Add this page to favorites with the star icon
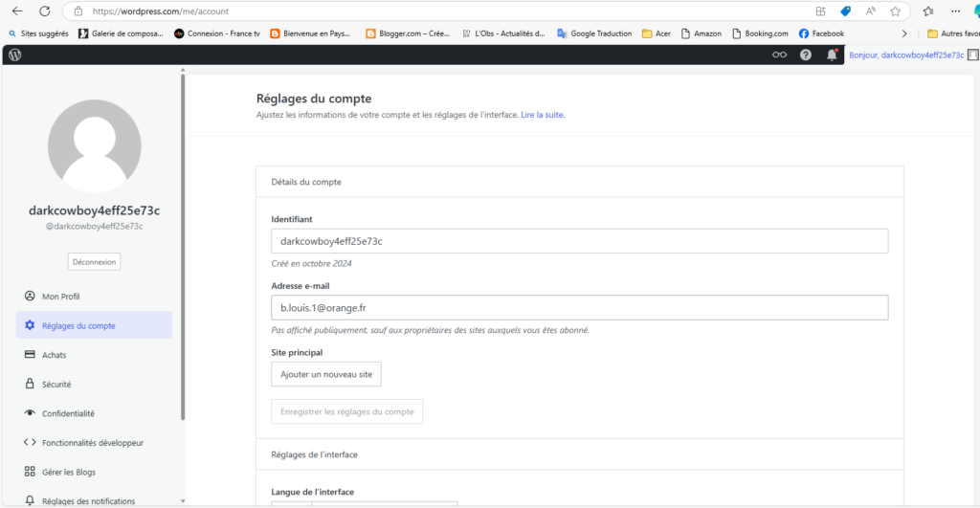980x508 pixels. [x=895, y=11]
